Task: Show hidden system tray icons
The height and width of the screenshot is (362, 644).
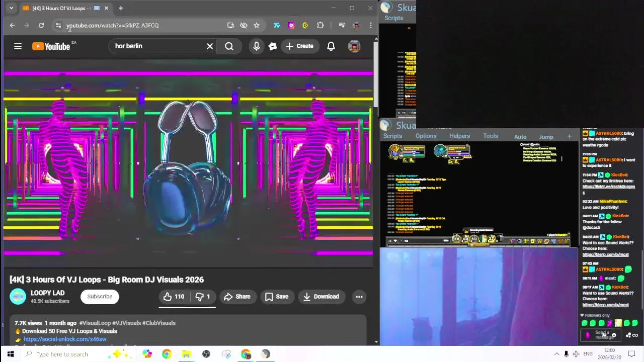Action: tap(556, 354)
